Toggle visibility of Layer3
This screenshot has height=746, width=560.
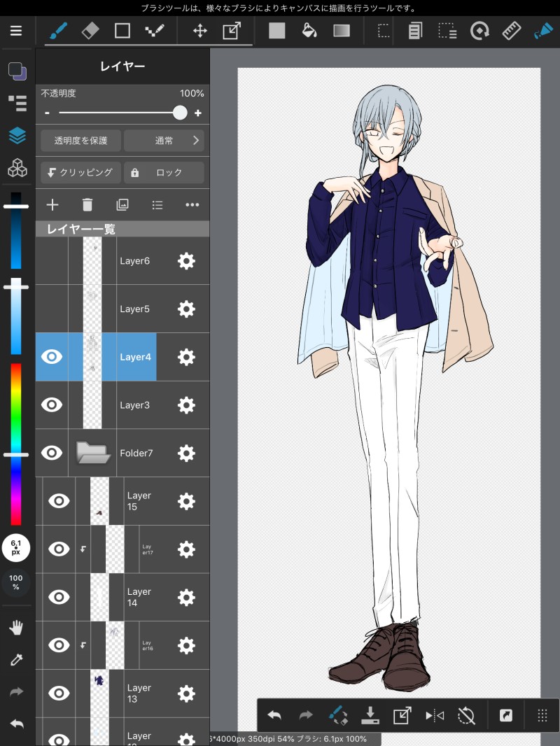pyautogui.click(x=51, y=405)
